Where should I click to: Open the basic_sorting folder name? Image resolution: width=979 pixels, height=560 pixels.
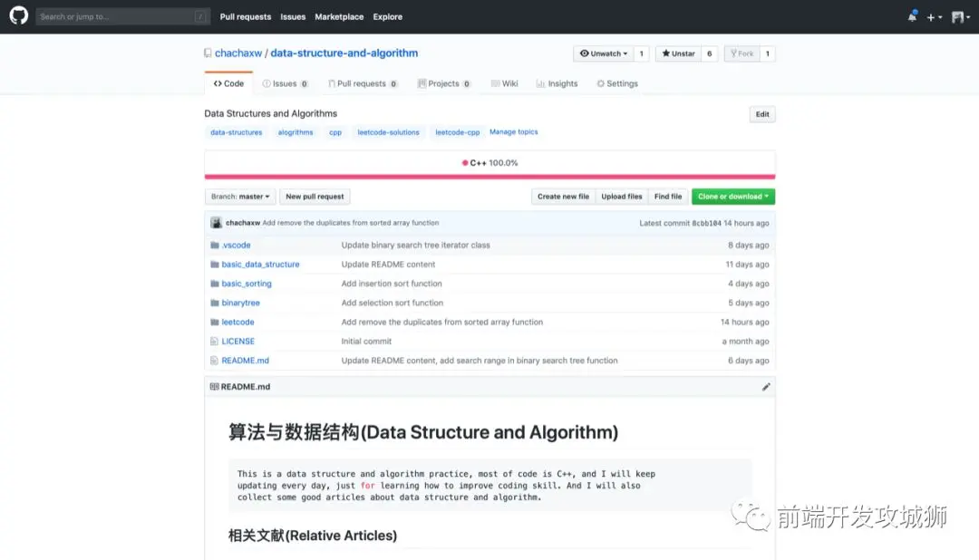(x=247, y=284)
